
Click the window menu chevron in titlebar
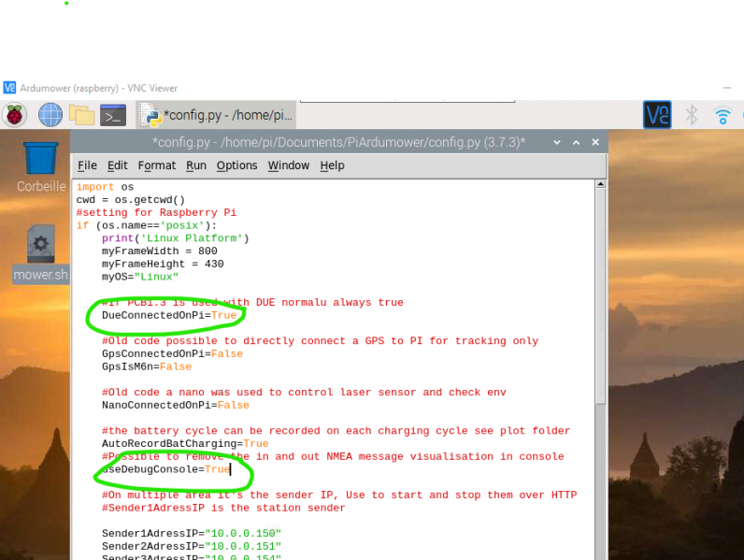pos(556,142)
